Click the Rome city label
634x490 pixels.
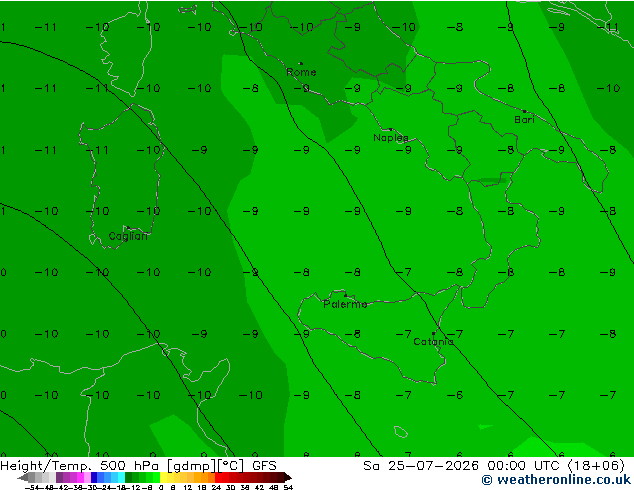[x=301, y=72]
